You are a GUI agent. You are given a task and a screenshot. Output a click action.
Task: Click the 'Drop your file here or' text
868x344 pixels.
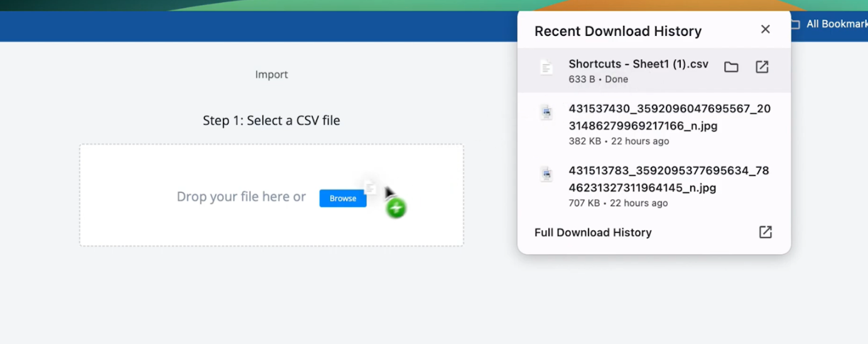pyautogui.click(x=241, y=197)
